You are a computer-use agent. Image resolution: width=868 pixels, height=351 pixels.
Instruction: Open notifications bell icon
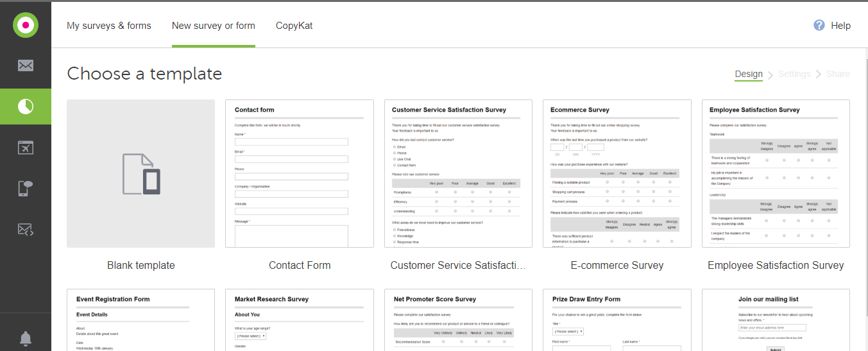[26, 338]
